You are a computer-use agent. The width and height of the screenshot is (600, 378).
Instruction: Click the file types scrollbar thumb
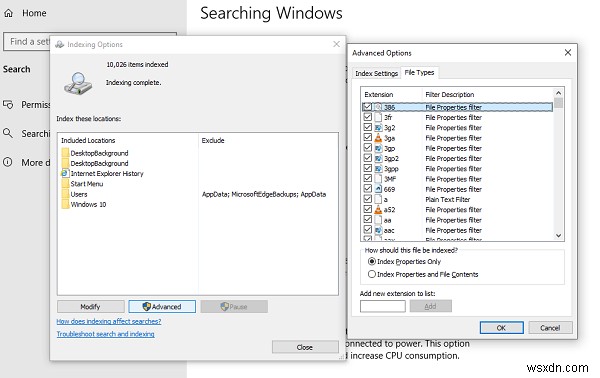558,103
